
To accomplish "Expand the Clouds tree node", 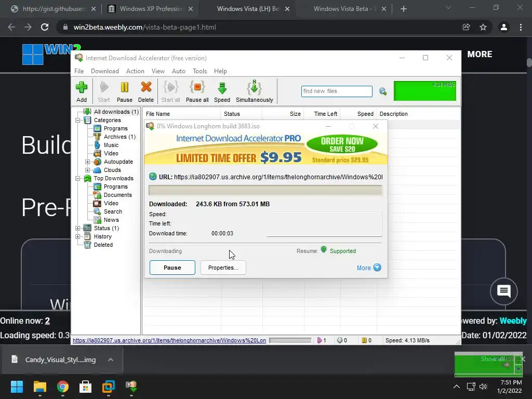I will click(x=87, y=170).
